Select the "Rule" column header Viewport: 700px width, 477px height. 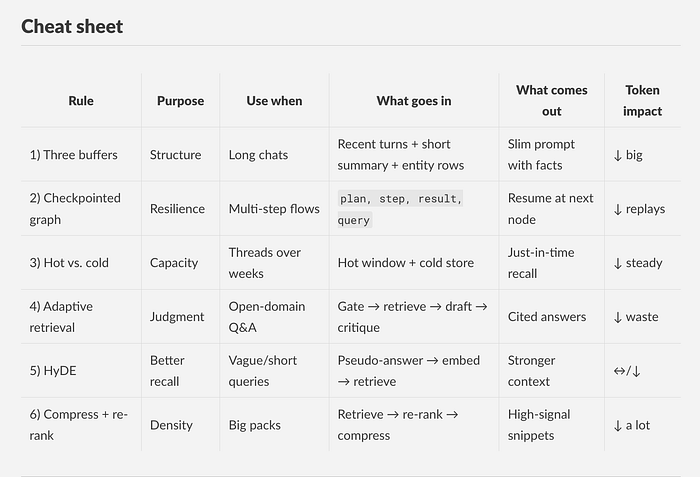[81, 101]
